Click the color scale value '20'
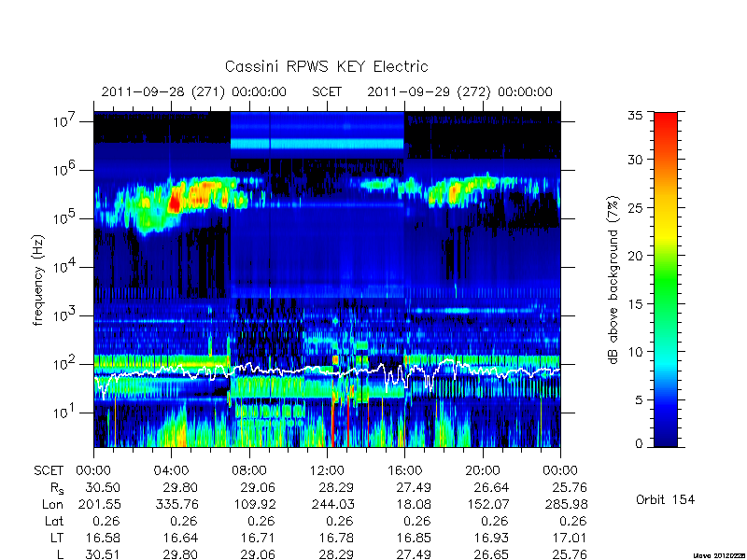 [x=635, y=255]
